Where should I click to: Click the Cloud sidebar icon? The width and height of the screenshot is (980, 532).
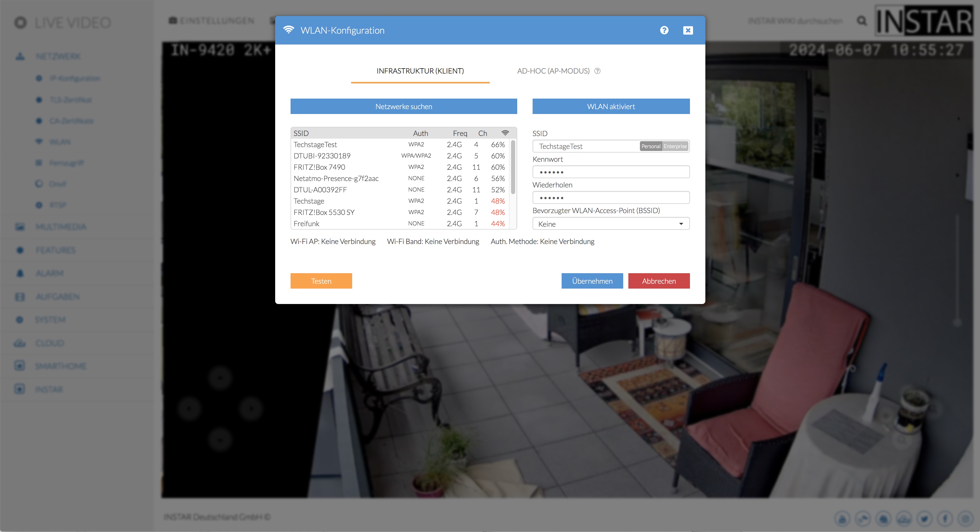pyautogui.click(x=20, y=343)
